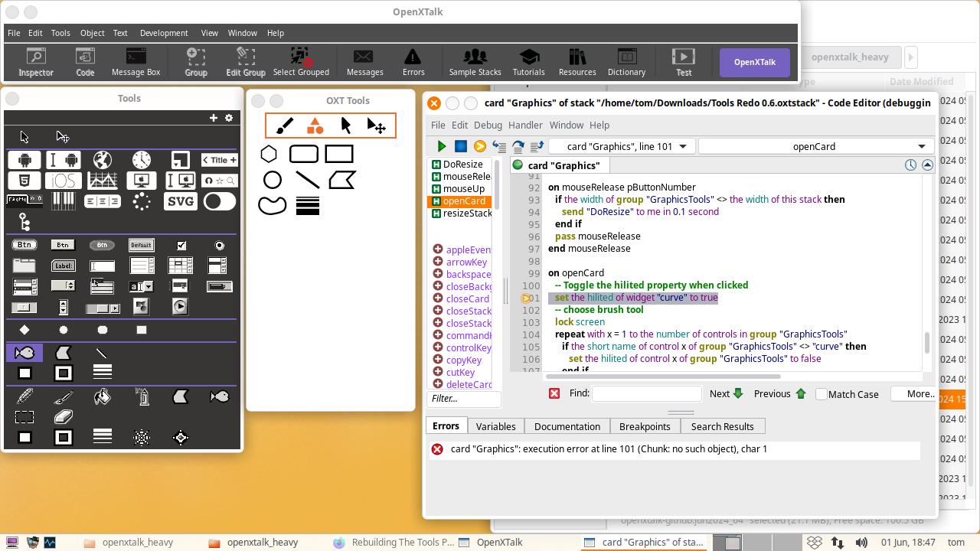Image resolution: width=980 pixels, height=551 pixels.
Task: Click the More.. button in find bar
Action: 914,393
